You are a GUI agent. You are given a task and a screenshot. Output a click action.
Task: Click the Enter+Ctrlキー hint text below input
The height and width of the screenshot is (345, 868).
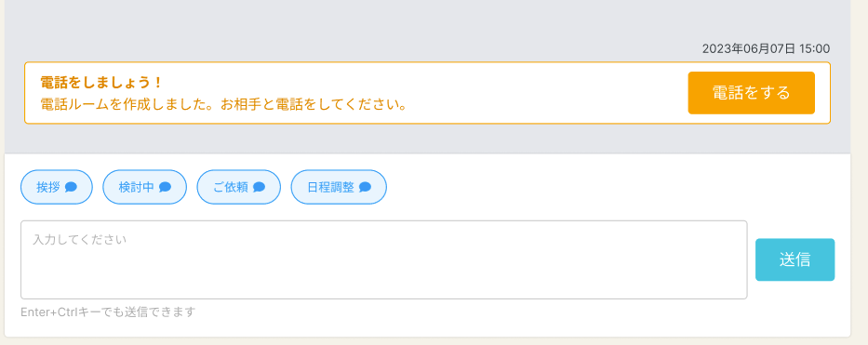pyautogui.click(x=108, y=312)
